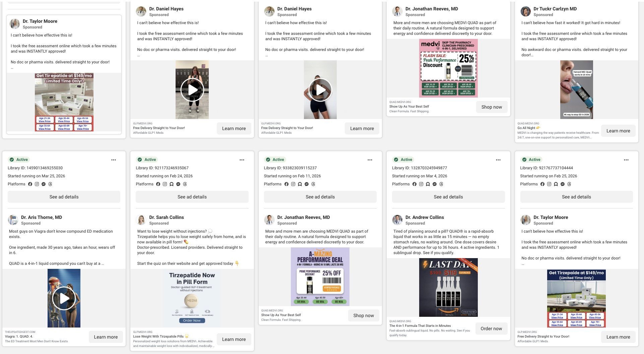
Task: Open the LAST DAY sale ad image
Action: [448, 287]
